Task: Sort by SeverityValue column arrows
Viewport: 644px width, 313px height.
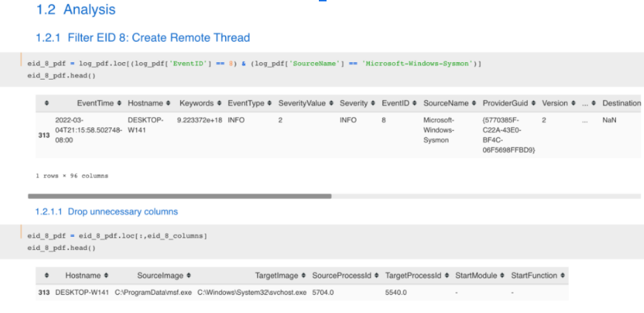Action: [331, 103]
